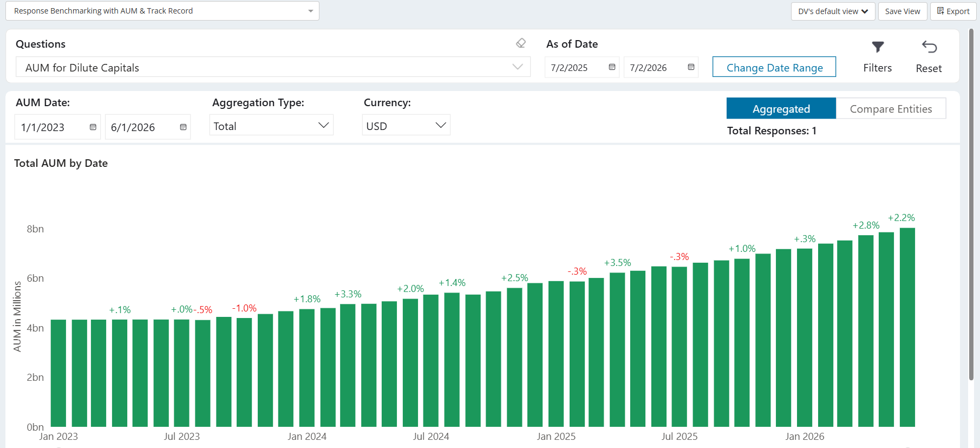The height and width of the screenshot is (448, 980).
Task: Click the last bar with +2.2% label
Action: (x=907, y=327)
